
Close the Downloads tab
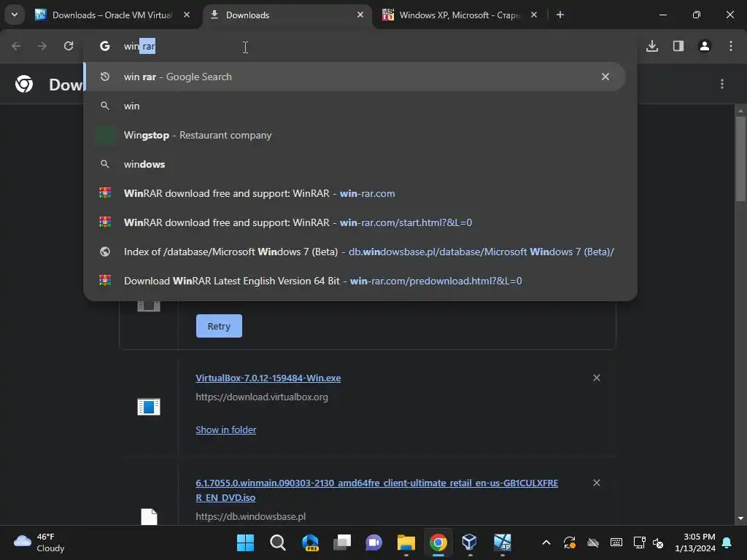pyautogui.click(x=360, y=15)
